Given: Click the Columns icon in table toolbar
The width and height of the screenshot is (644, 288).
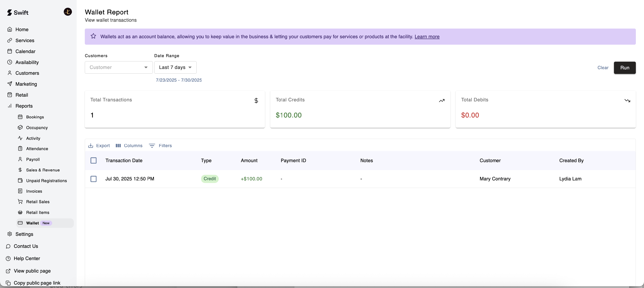Looking at the screenshot, I should 118,146.
